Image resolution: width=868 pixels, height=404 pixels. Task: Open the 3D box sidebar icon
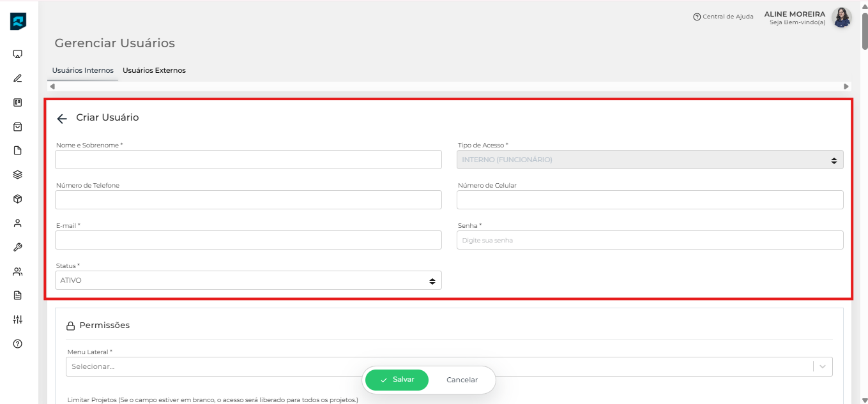[18, 199]
